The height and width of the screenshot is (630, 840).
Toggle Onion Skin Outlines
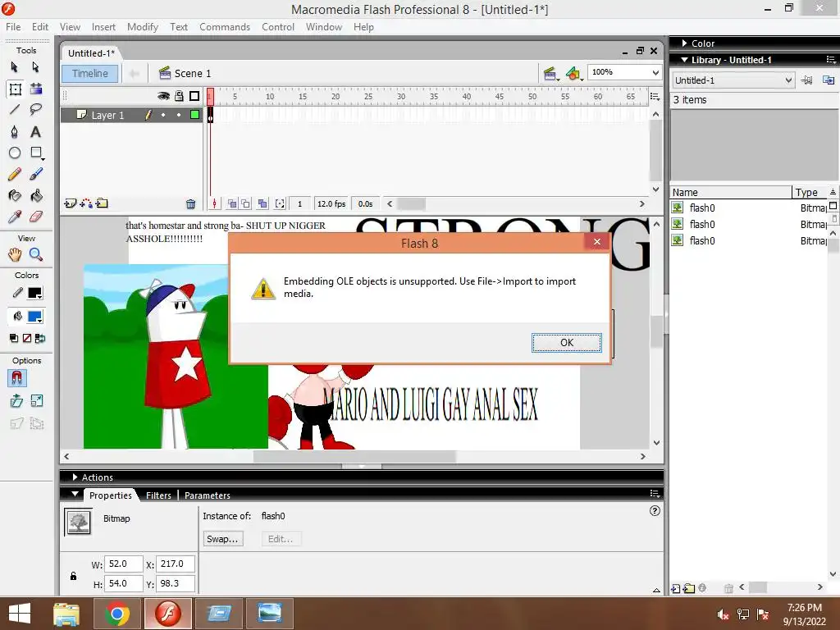(x=245, y=203)
